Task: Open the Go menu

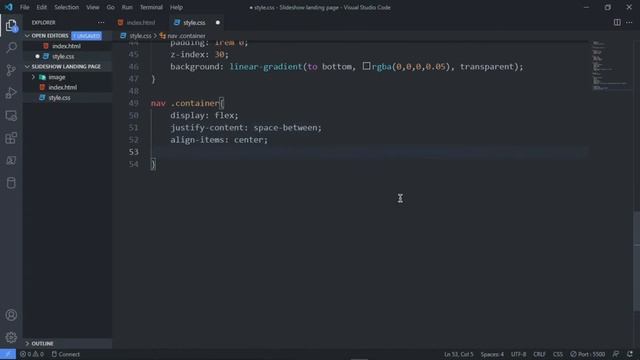Action: 111,7
